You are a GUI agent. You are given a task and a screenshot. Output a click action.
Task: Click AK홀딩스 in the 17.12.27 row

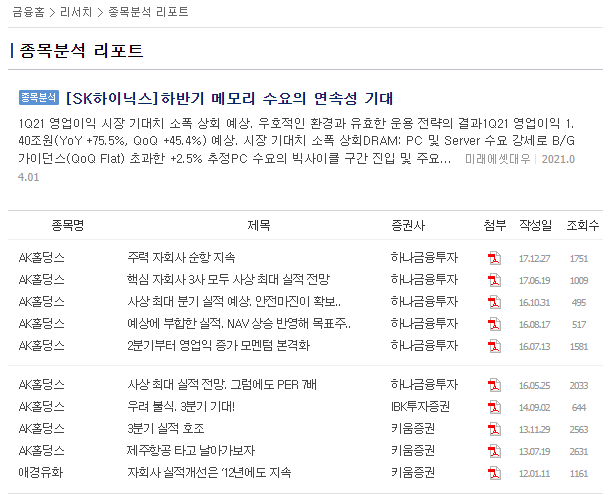41,258
